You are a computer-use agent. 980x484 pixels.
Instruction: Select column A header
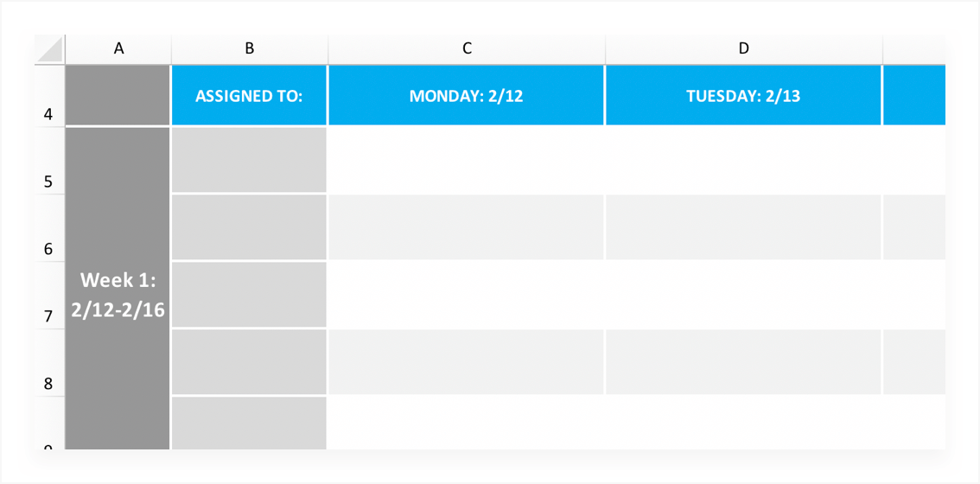coord(118,49)
